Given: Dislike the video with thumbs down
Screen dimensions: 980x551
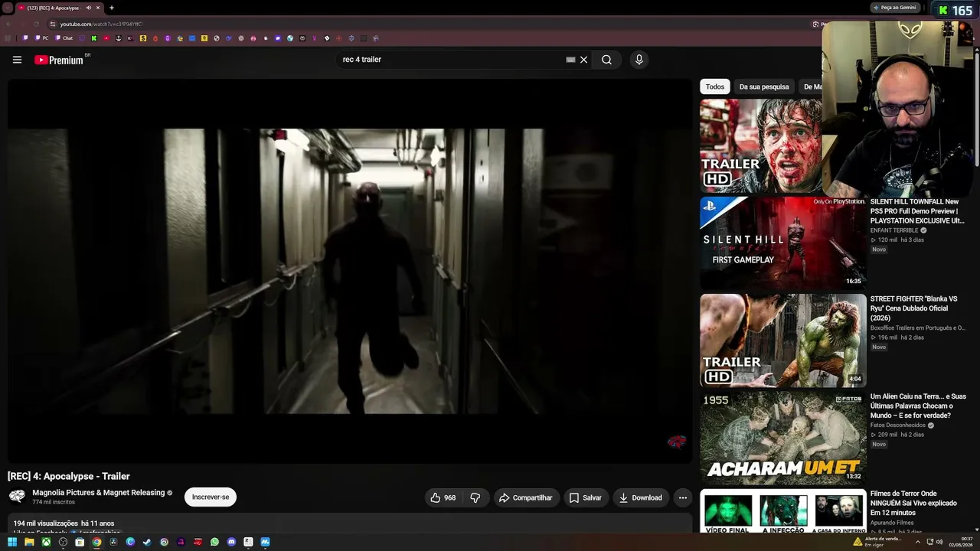Looking at the screenshot, I should coord(475,497).
